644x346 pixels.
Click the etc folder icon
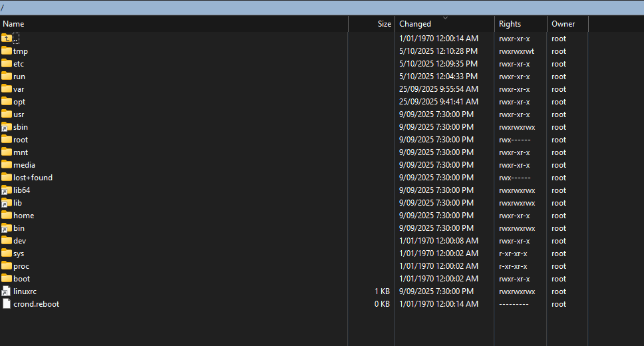pyautogui.click(x=7, y=63)
